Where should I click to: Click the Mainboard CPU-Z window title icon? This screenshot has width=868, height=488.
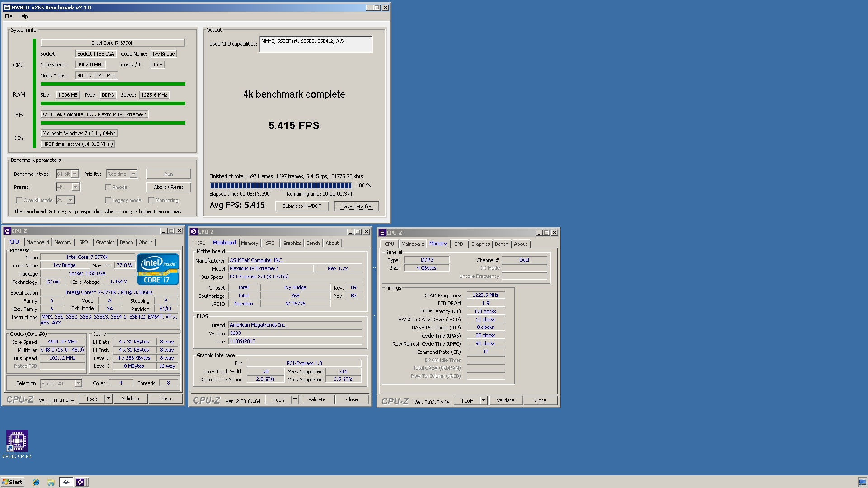(x=194, y=232)
